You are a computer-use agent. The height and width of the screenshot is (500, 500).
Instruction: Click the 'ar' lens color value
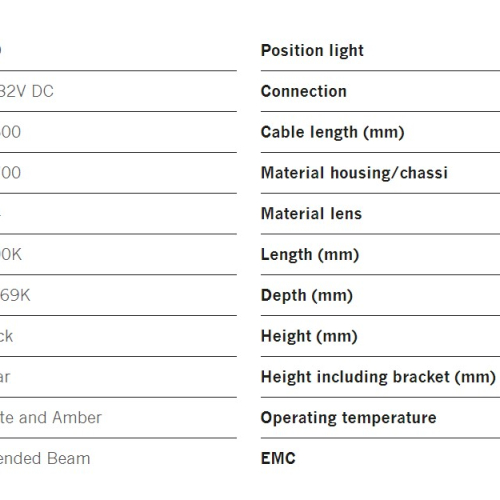[x=5, y=377]
